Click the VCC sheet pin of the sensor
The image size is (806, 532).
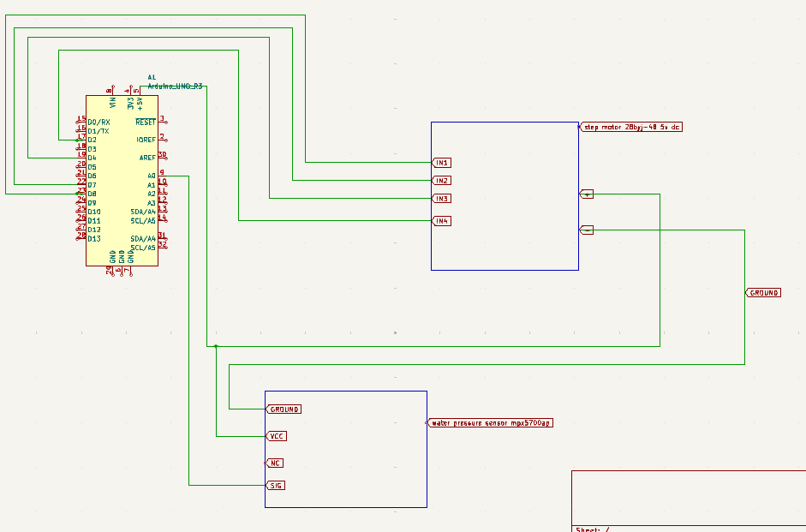[x=277, y=435]
